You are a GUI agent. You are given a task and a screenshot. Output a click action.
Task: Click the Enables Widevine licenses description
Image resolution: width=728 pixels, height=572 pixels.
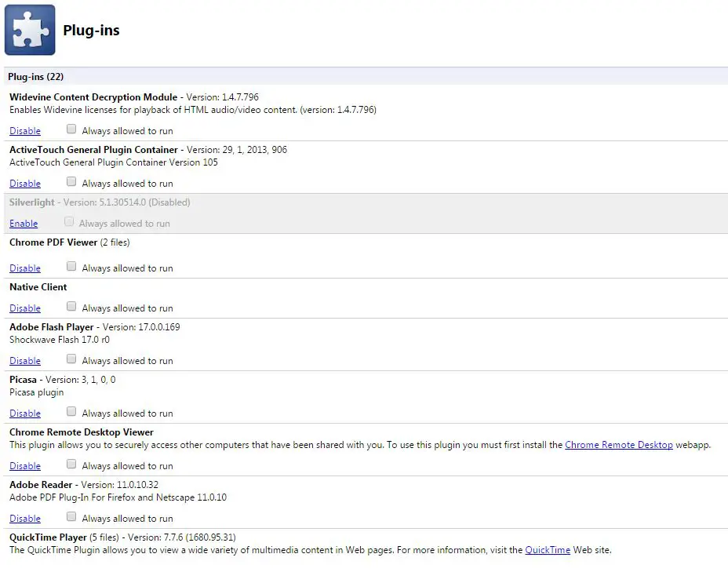pos(193,110)
